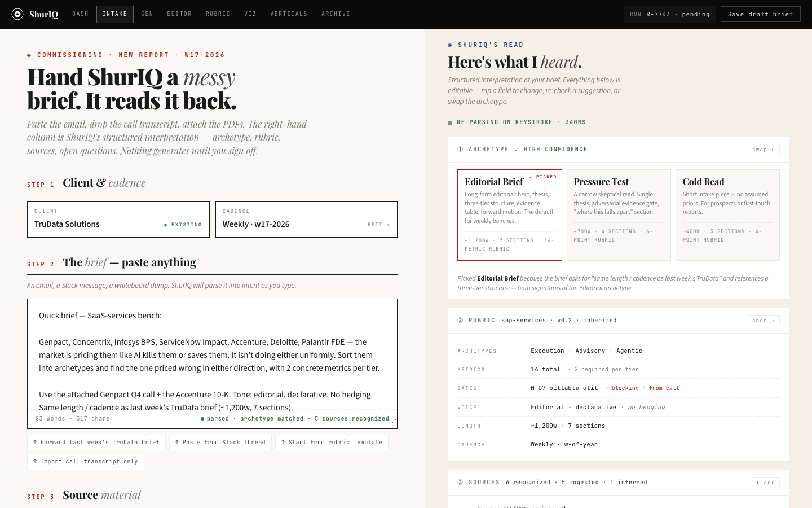Click Save draft brief button
The image size is (812, 508).
click(x=760, y=14)
